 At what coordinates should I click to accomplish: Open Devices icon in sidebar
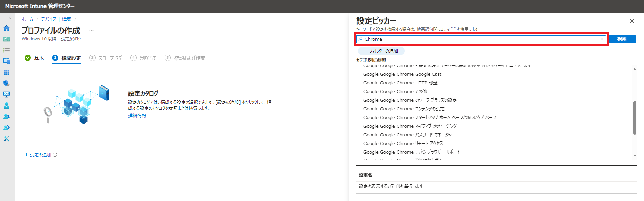pos(6,61)
